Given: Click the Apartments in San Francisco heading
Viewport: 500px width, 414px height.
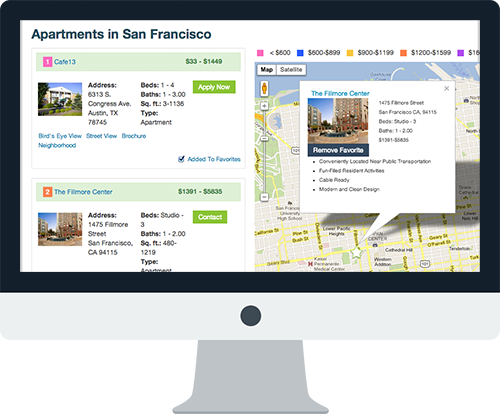Looking at the screenshot, I should (x=121, y=34).
